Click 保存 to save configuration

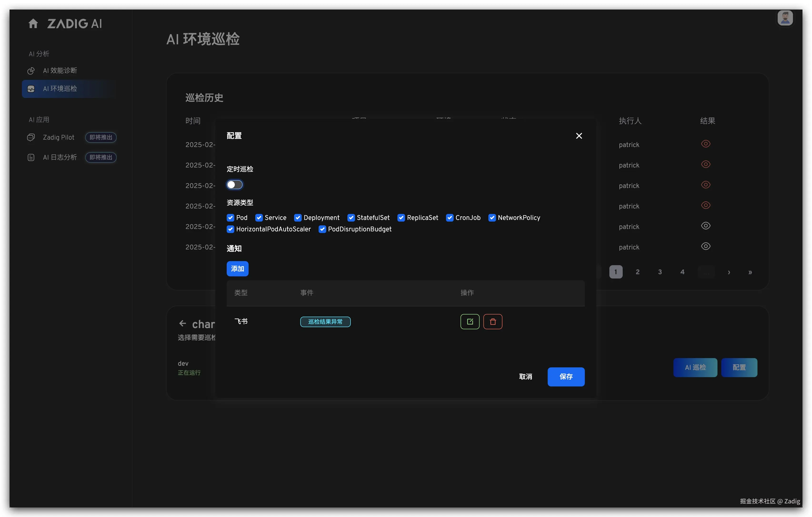pyautogui.click(x=566, y=377)
